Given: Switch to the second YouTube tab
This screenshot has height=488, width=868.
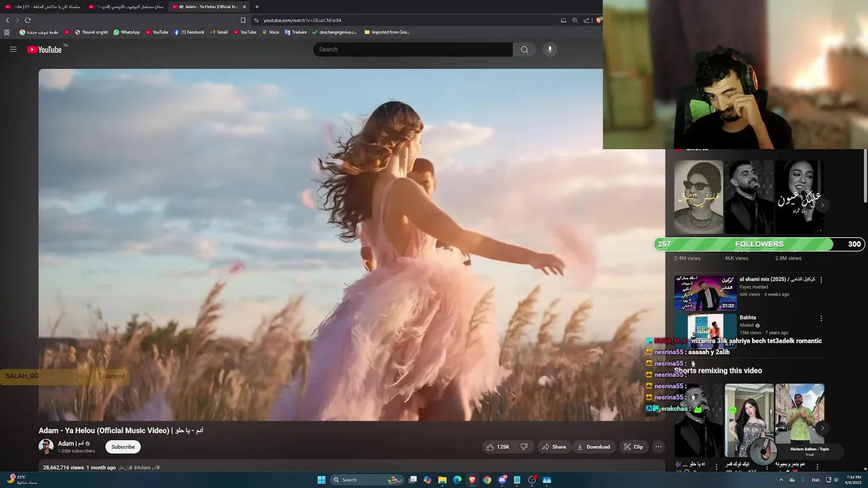Looking at the screenshot, I should [125, 7].
